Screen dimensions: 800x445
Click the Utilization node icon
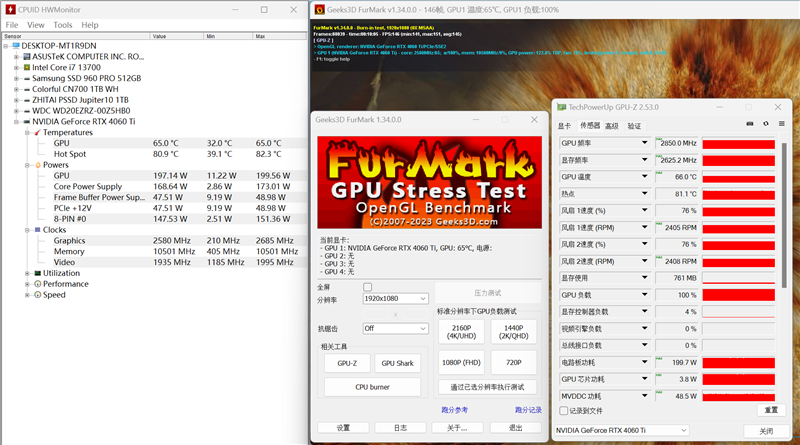pos(37,273)
